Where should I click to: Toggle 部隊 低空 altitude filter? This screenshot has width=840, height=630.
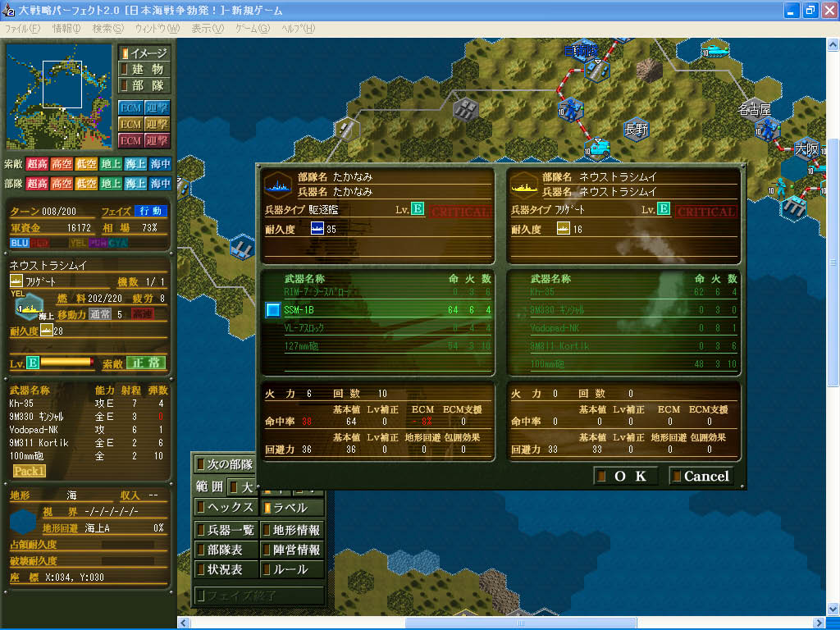click(x=86, y=184)
